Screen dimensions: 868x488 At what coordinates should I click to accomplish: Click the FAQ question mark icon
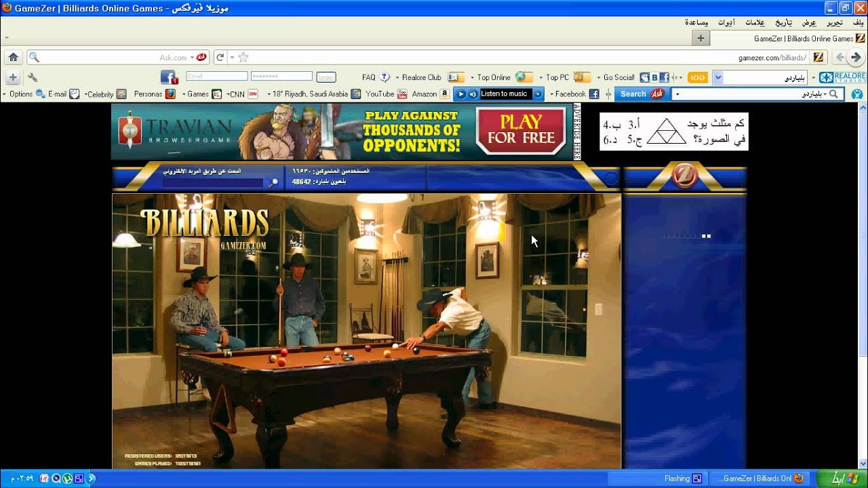pos(384,77)
